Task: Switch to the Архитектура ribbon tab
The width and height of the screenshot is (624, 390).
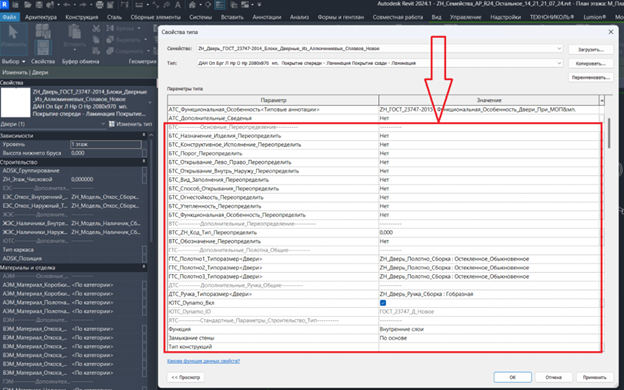Action: point(41,17)
